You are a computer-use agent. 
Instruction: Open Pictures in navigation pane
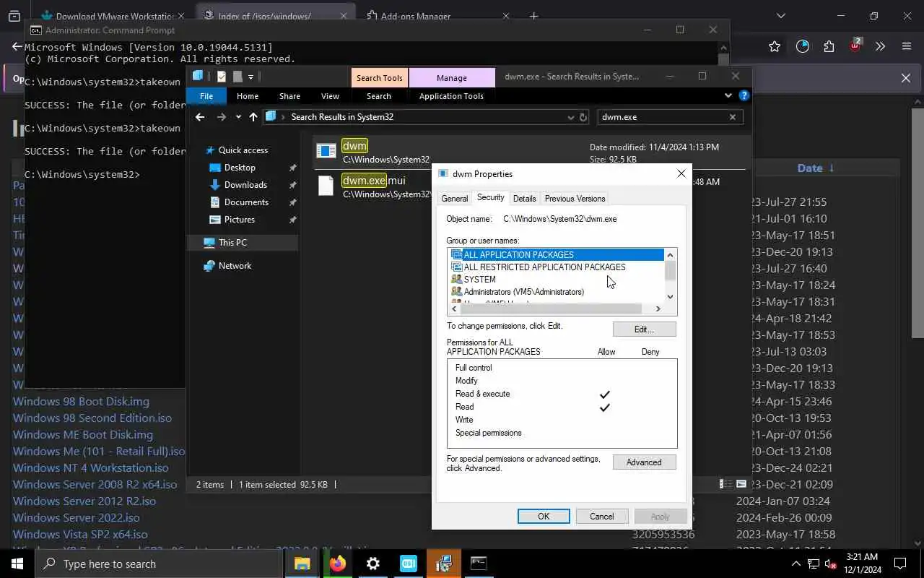239,220
